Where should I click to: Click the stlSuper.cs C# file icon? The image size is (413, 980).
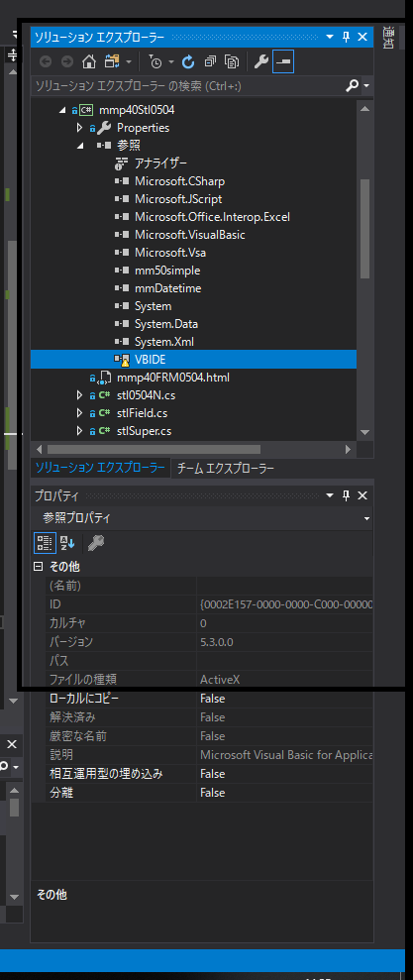point(104,431)
